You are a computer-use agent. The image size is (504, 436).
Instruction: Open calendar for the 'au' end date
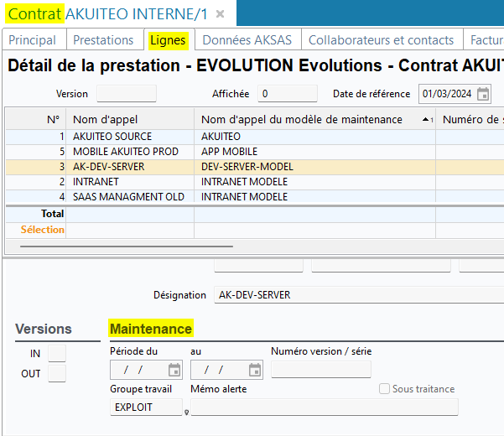pos(255,370)
